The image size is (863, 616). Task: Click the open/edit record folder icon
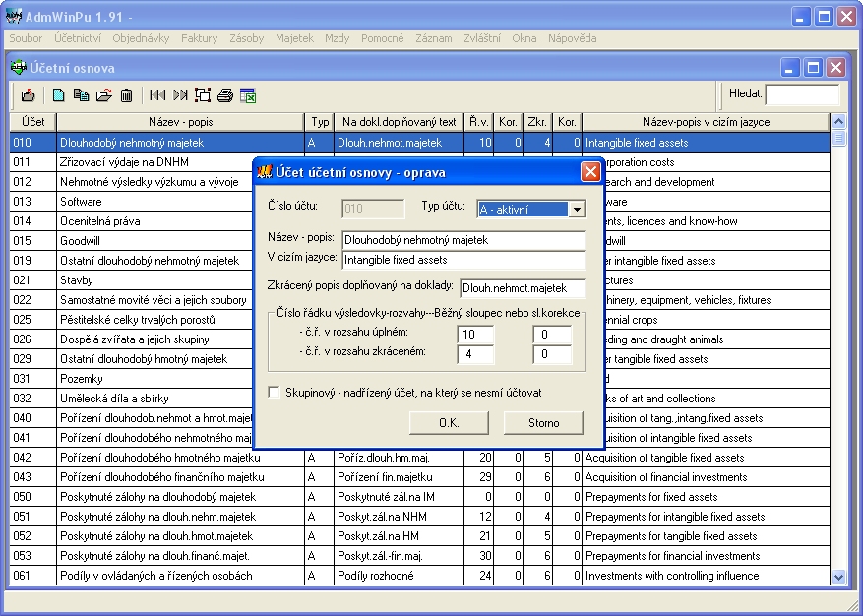(103, 95)
